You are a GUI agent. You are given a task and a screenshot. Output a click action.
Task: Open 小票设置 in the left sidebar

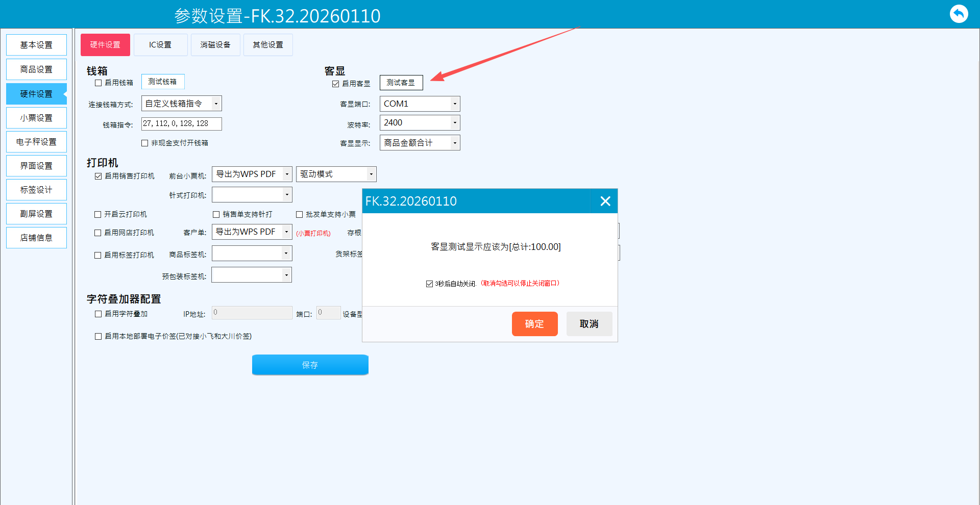click(x=36, y=118)
